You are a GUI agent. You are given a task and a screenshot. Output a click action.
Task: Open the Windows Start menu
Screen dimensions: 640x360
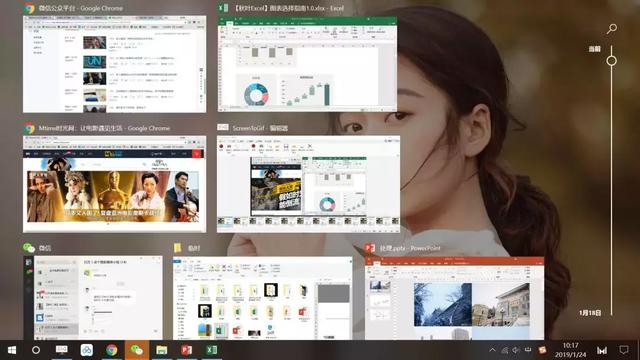point(11,350)
